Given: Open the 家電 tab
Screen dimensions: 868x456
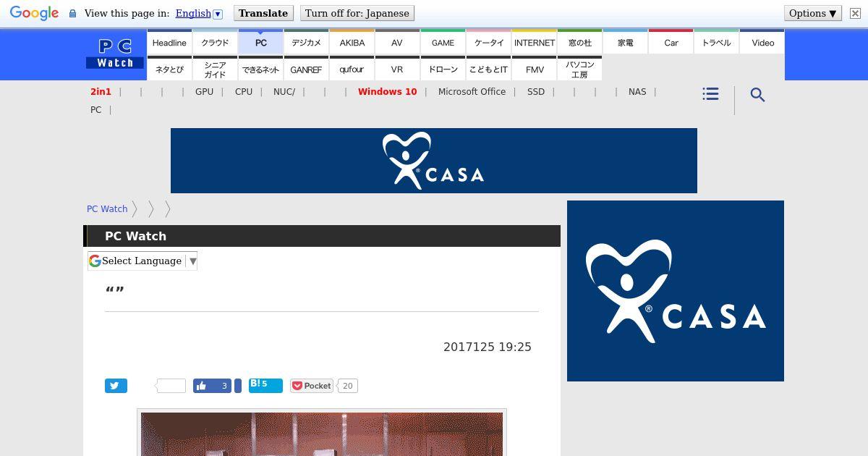Looking at the screenshot, I should click(626, 42).
